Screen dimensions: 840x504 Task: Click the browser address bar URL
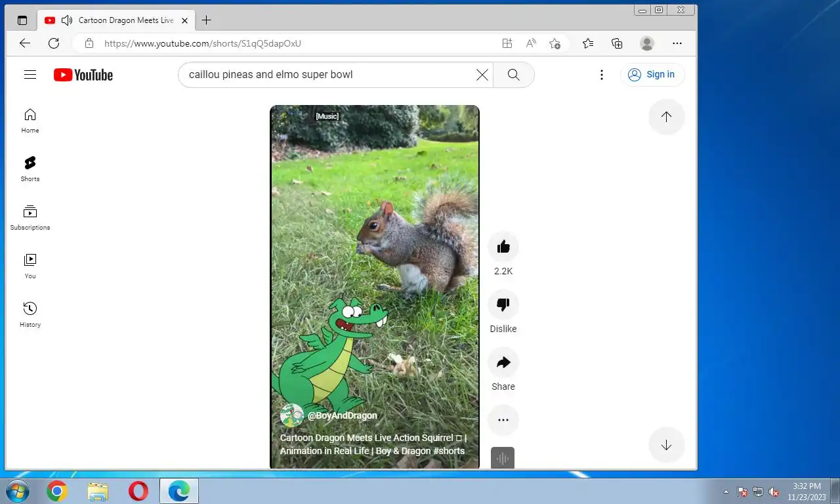pyautogui.click(x=203, y=43)
